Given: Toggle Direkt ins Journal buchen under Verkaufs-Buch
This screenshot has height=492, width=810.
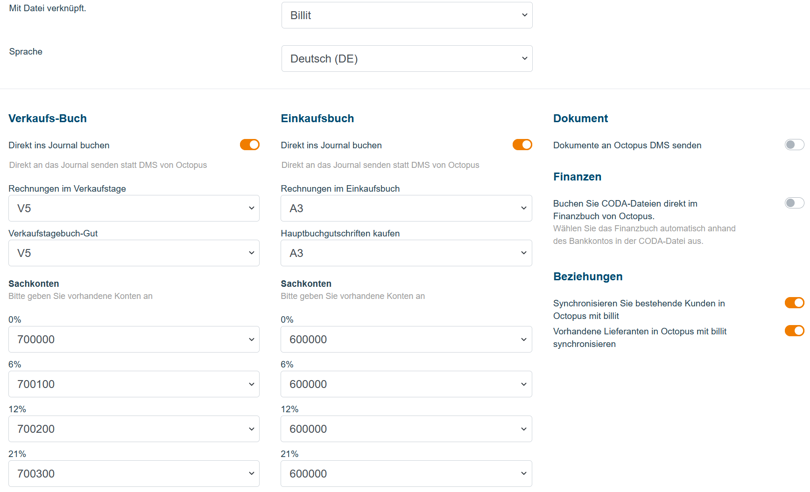Looking at the screenshot, I should pos(249,145).
